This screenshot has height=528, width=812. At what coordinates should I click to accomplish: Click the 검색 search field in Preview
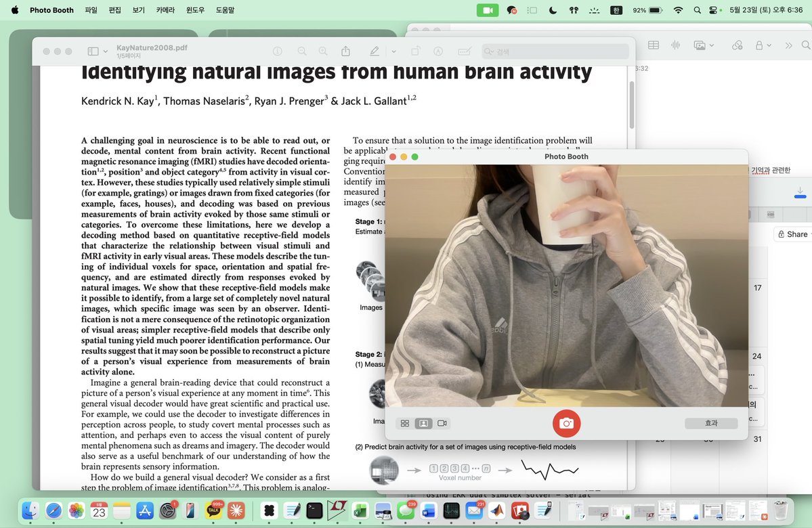click(555, 51)
